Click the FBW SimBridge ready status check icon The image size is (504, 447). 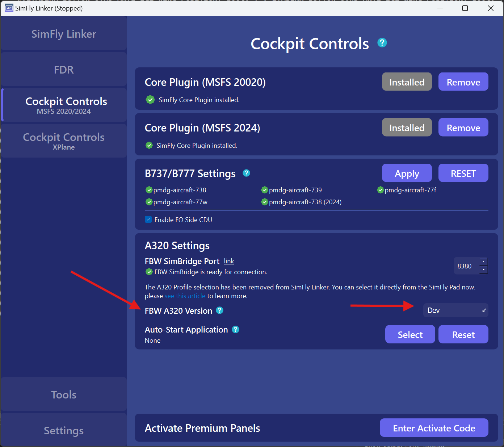click(x=149, y=272)
